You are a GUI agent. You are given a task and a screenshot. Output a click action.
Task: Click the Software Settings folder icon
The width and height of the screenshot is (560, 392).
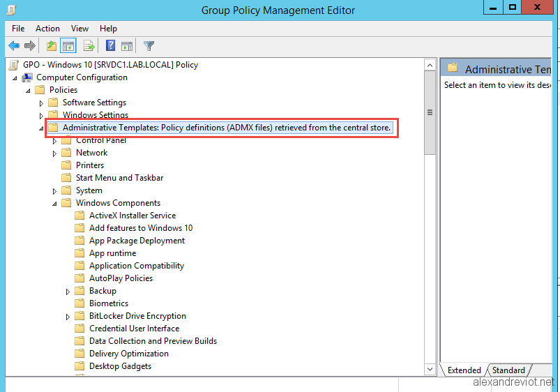[53, 103]
